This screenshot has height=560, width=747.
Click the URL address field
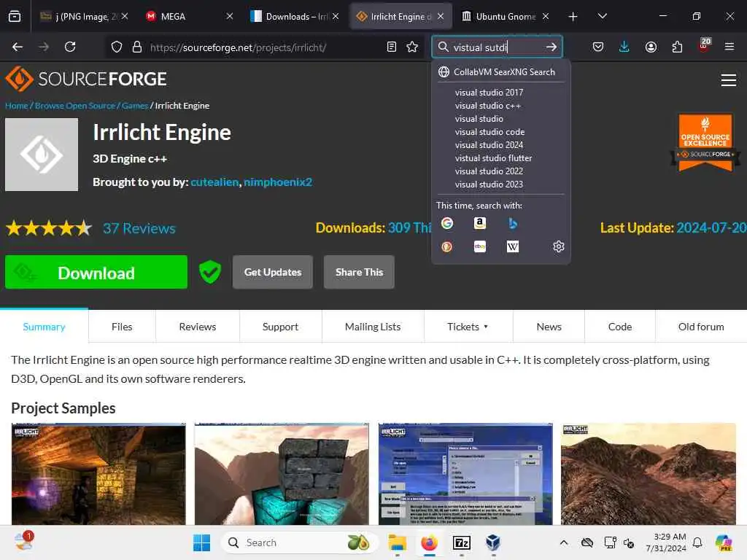pos(264,47)
